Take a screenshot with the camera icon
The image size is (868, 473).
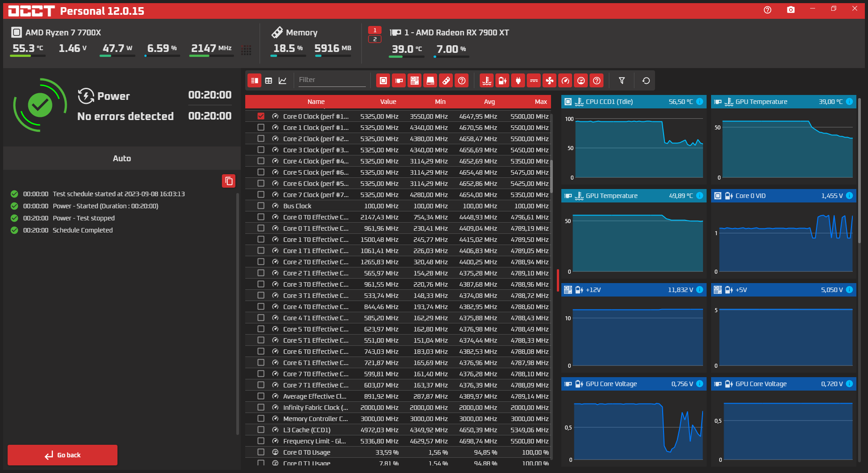790,10
